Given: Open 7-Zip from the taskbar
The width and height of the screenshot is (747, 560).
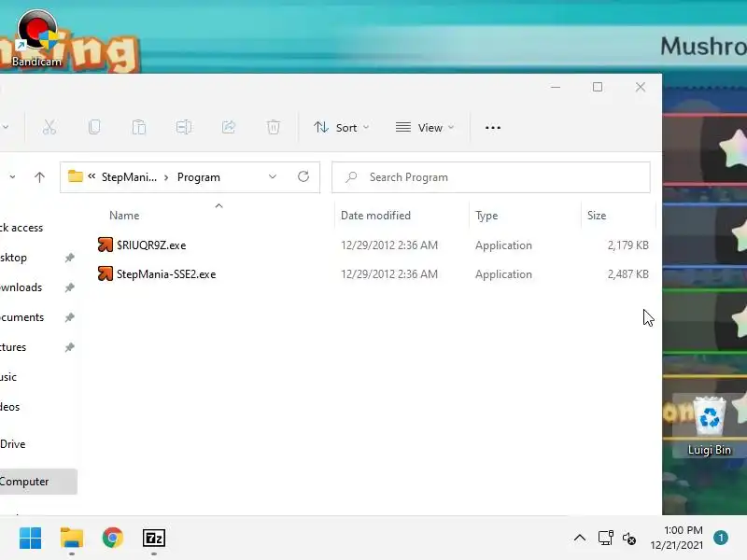Looking at the screenshot, I should [x=154, y=539].
